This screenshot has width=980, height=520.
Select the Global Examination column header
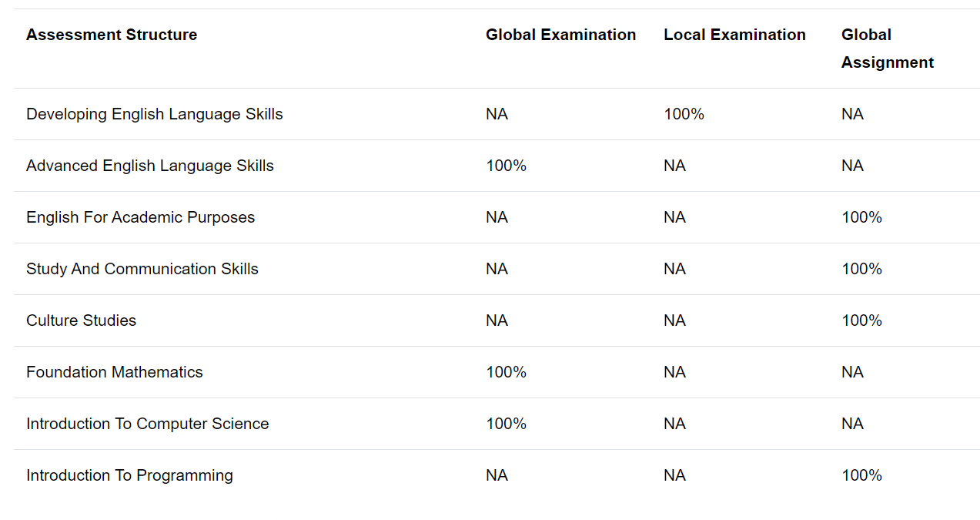(x=560, y=35)
